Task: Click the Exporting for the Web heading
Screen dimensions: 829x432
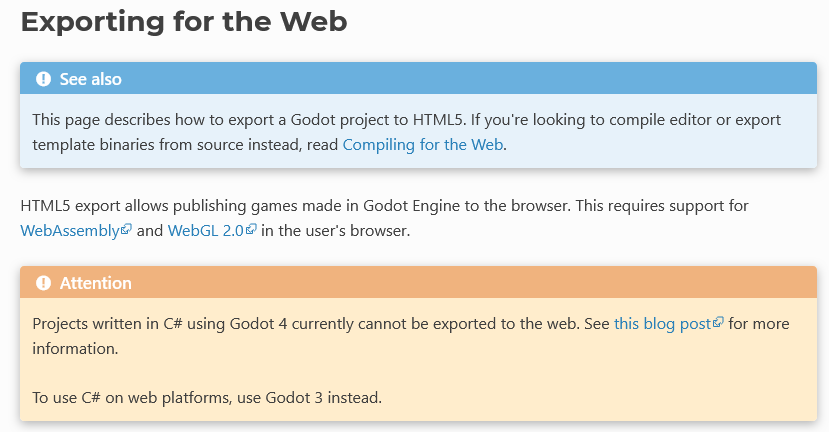Action: point(184,22)
